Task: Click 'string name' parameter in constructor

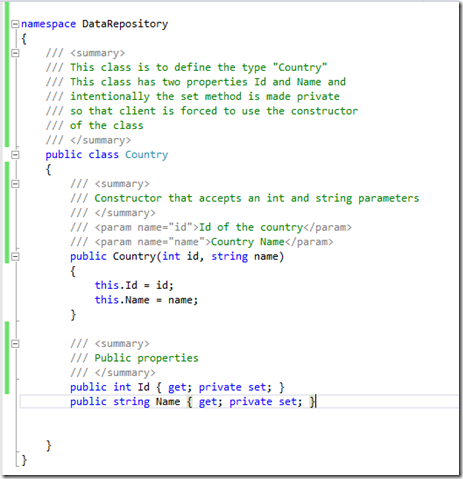Action: (245, 256)
